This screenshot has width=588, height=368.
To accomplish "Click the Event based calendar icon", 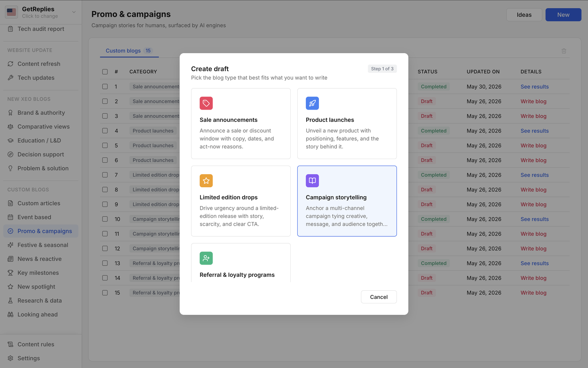I will (x=11, y=217).
